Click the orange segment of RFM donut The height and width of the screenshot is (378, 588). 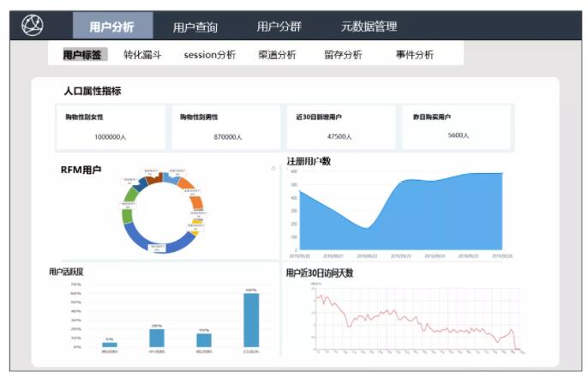[197, 202]
